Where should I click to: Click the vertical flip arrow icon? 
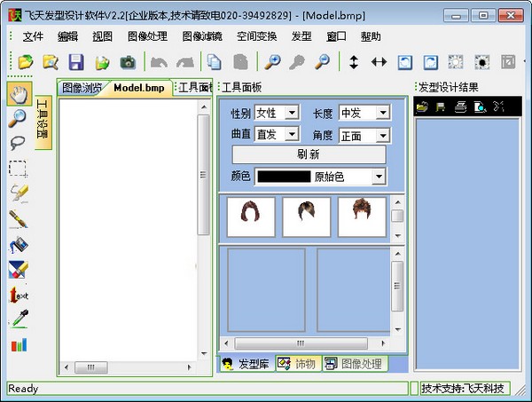(x=354, y=62)
